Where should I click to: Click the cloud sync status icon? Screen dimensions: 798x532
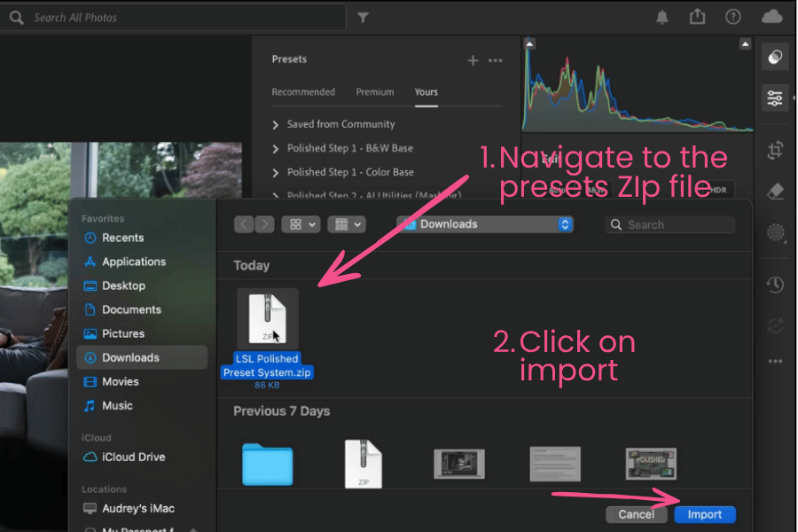[772, 17]
